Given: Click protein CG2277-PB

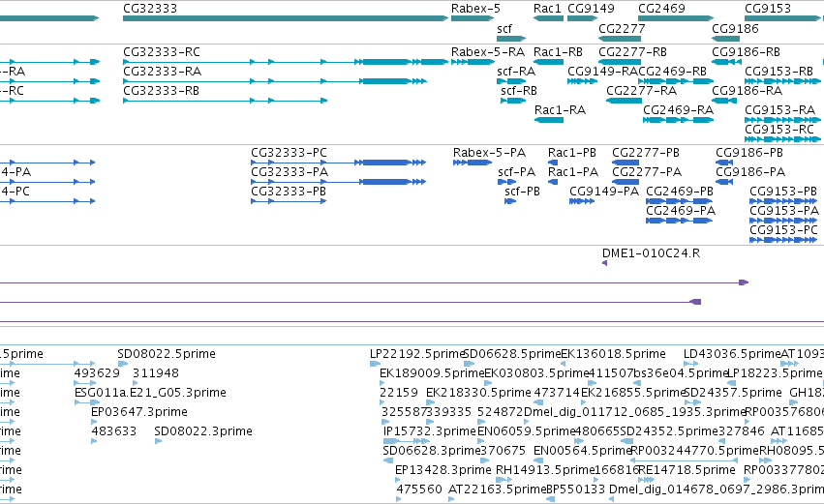Looking at the screenshot, I should (626, 163).
